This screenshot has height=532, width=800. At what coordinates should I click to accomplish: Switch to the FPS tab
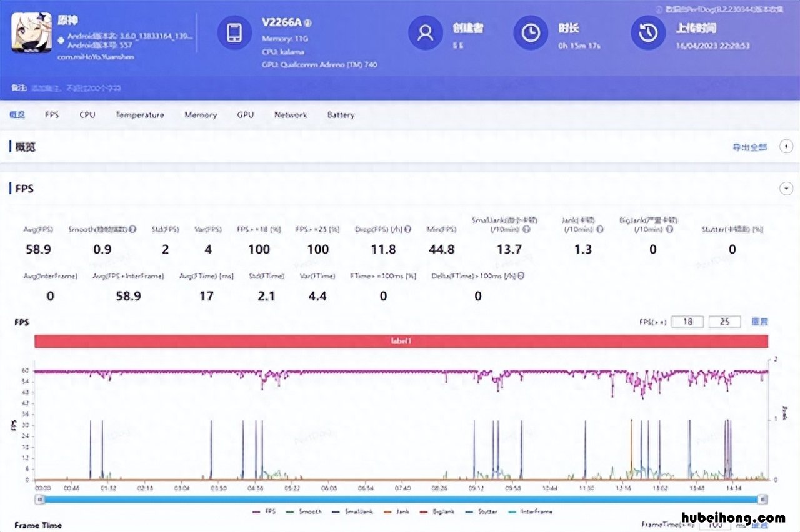(x=52, y=115)
